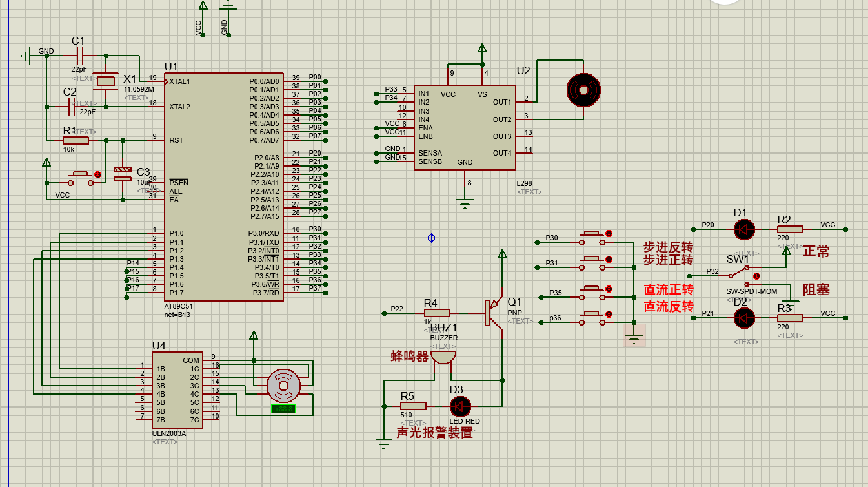Click the blue origin marker on canvas
868x487 pixels.
[x=431, y=238]
